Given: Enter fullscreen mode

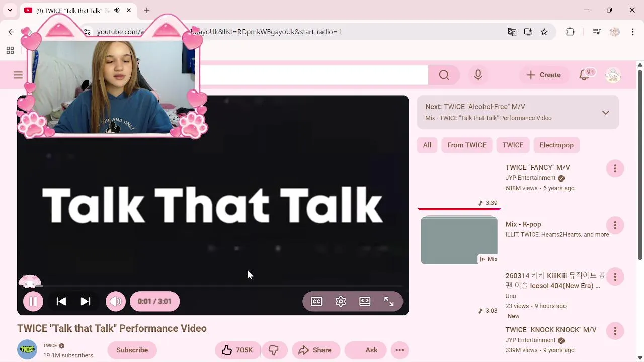Looking at the screenshot, I should coord(389,301).
